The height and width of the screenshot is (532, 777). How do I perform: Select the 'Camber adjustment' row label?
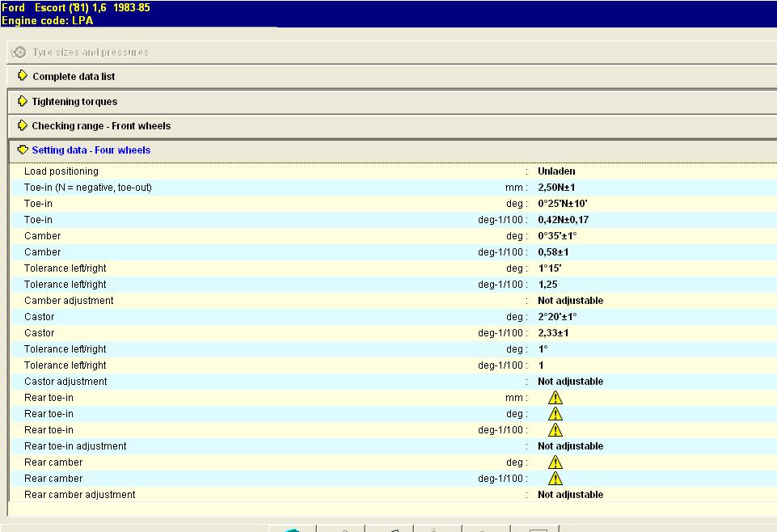69,301
